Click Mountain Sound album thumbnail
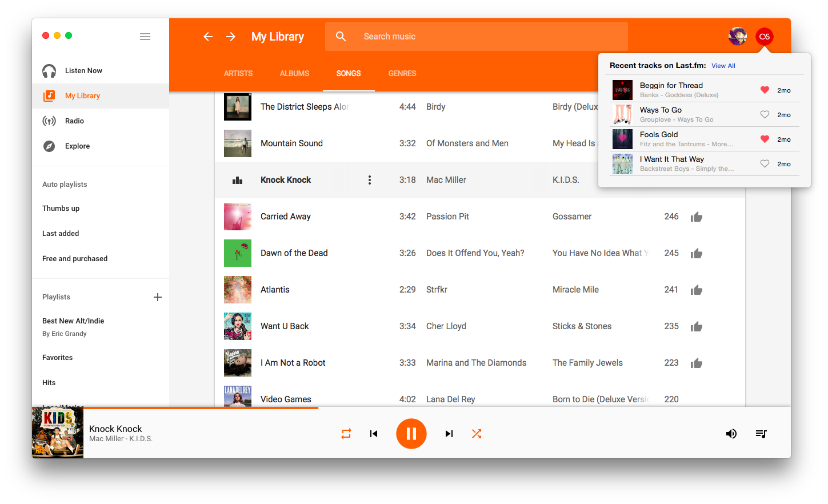This screenshot has width=828, height=504. point(238,143)
